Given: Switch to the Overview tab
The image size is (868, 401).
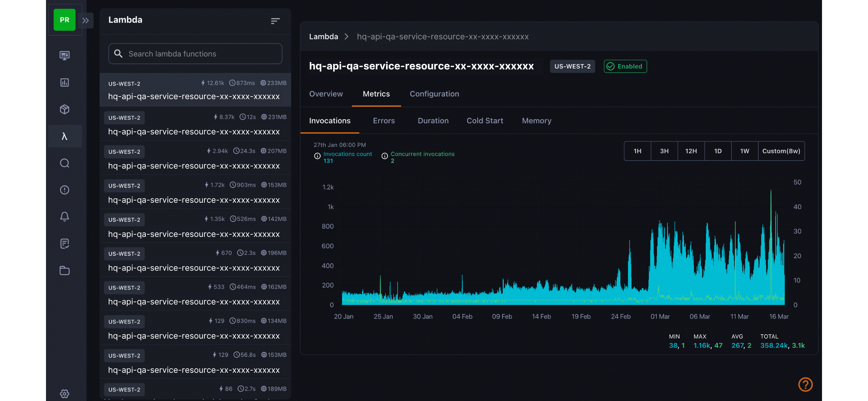Looking at the screenshot, I should (326, 94).
